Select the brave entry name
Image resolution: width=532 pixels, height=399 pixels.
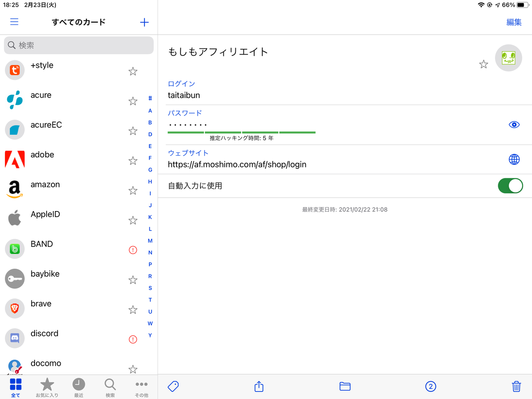(x=41, y=304)
